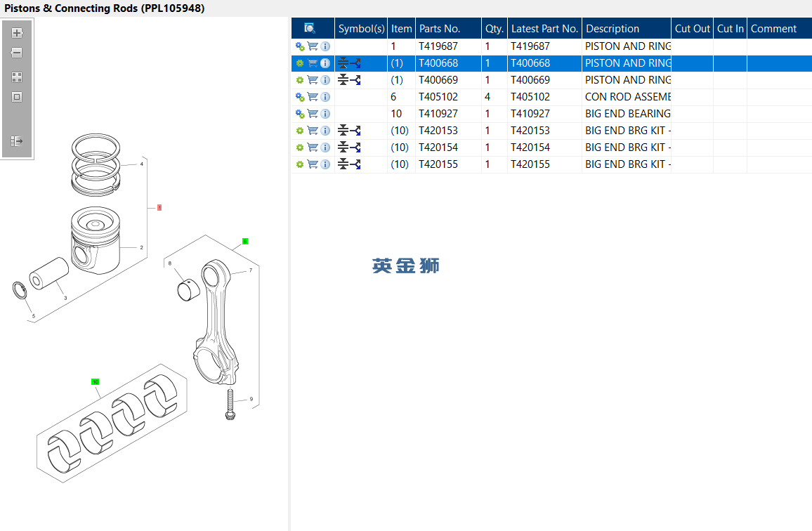Click the search icon in table header
812x531 pixels.
click(310, 29)
